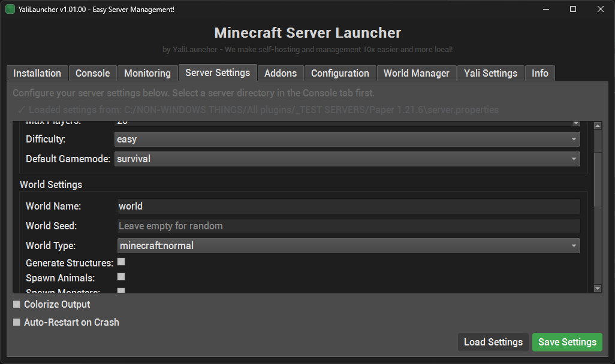Open the Difficulty dropdown
This screenshot has height=364, width=615.
pyautogui.click(x=347, y=139)
